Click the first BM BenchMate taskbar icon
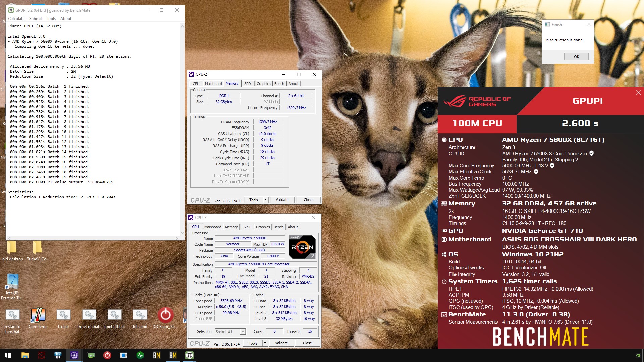This screenshot has width=644, height=362. (156, 355)
